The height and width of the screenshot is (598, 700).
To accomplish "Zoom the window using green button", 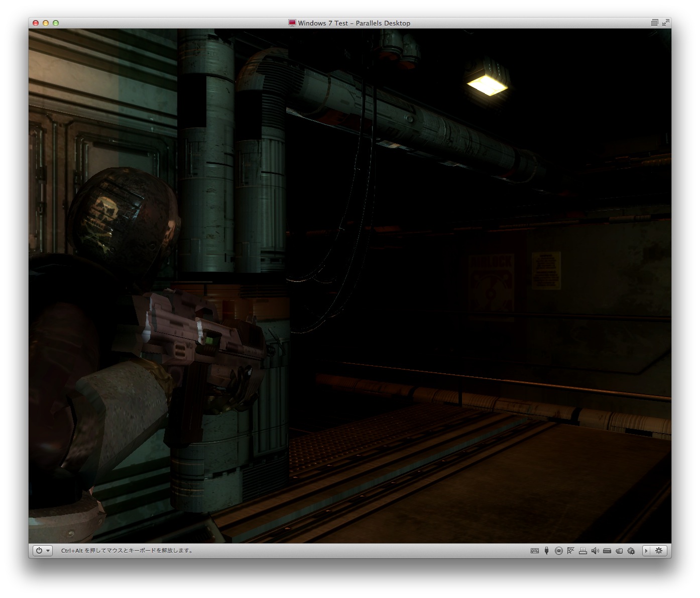I will [x=56, y=23].
